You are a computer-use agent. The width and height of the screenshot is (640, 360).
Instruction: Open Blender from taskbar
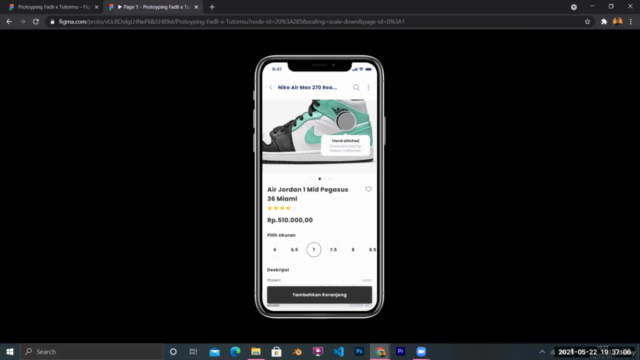[297, 351]
